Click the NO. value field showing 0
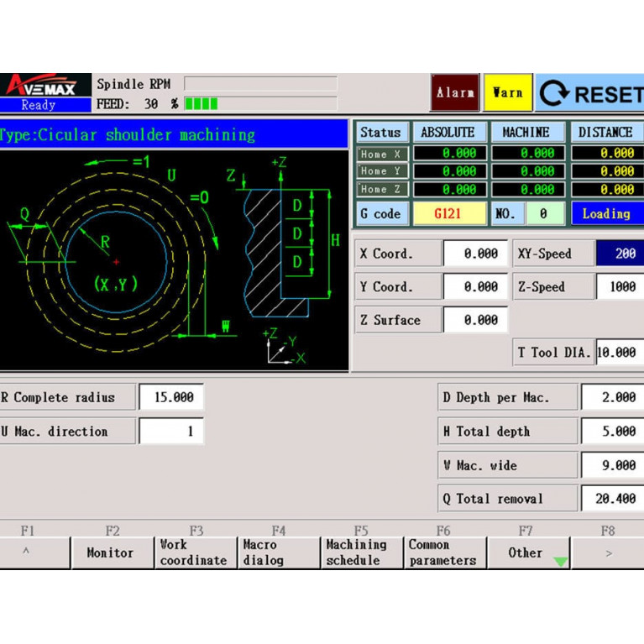This screenshot has width=644, height=644. [545, 213]
